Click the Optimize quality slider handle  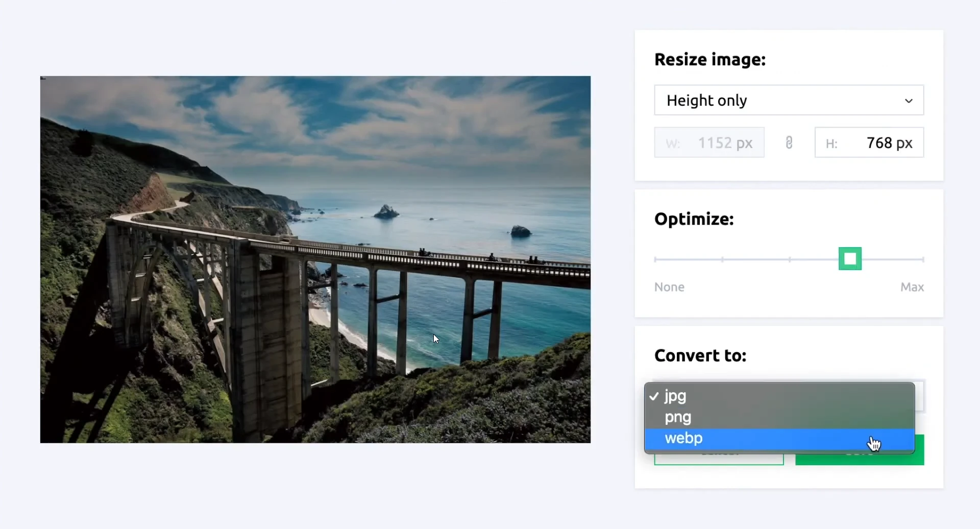point(849,259)
